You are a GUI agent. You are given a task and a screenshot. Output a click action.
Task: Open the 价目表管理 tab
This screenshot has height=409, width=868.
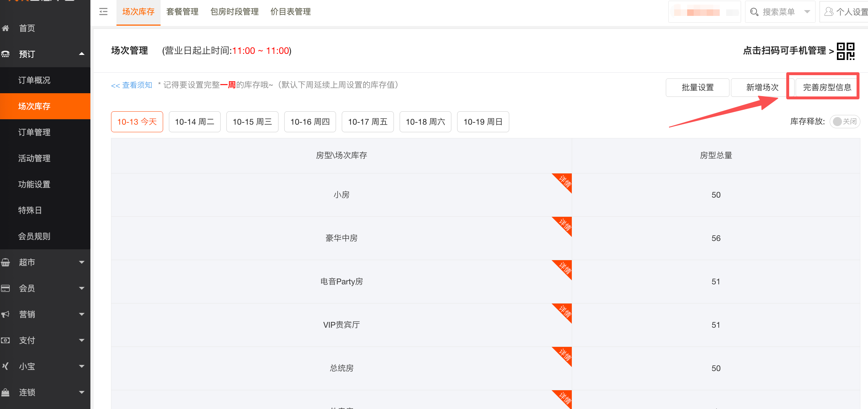click(290, 12)
